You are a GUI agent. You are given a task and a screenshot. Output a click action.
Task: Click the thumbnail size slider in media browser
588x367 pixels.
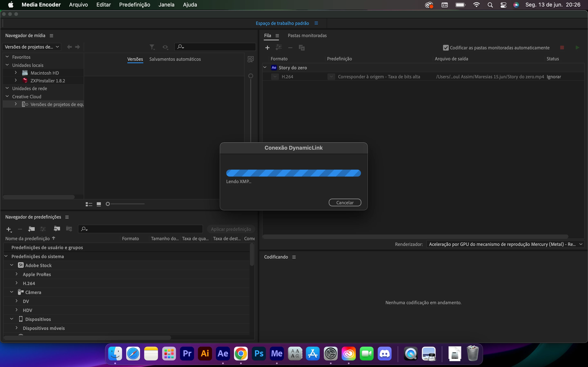(x=108, y=204)
